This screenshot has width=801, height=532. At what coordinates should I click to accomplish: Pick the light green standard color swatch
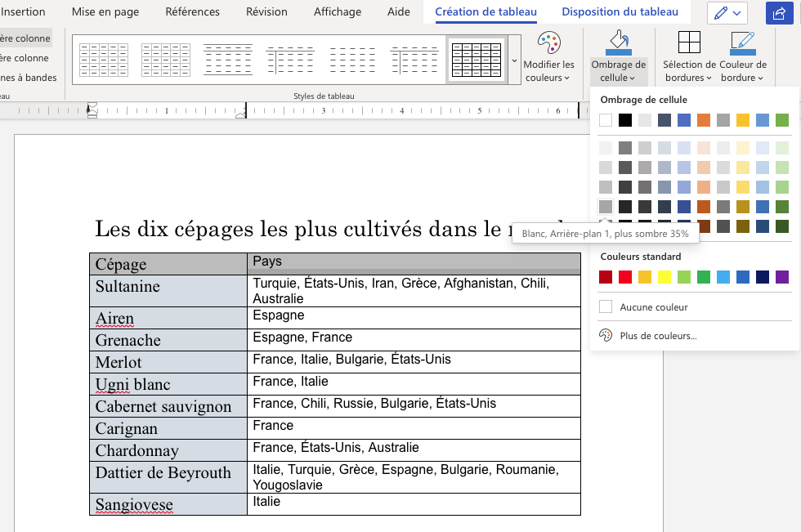click(x=684, y=277)
